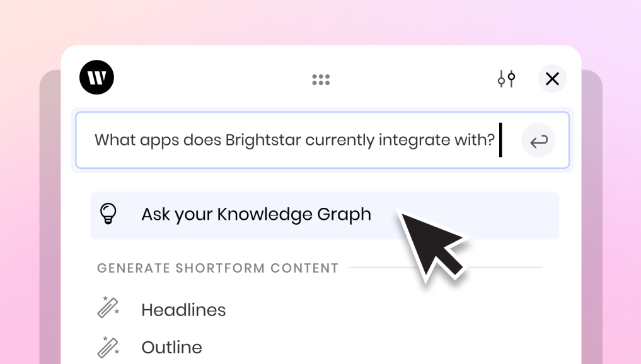Click the lightbulb icon beside Knowledge Graph
Screen dimensions: 641x364
[x=108, y=213]
